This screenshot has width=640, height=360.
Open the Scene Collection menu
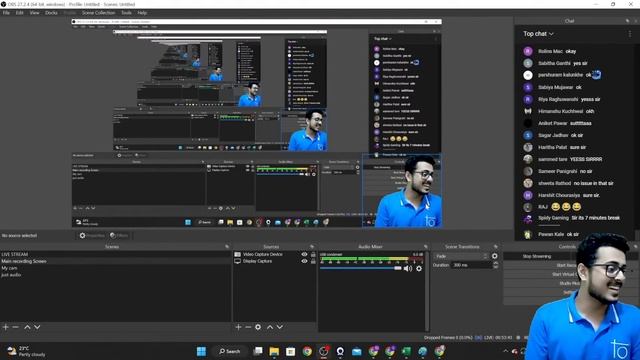98,13
